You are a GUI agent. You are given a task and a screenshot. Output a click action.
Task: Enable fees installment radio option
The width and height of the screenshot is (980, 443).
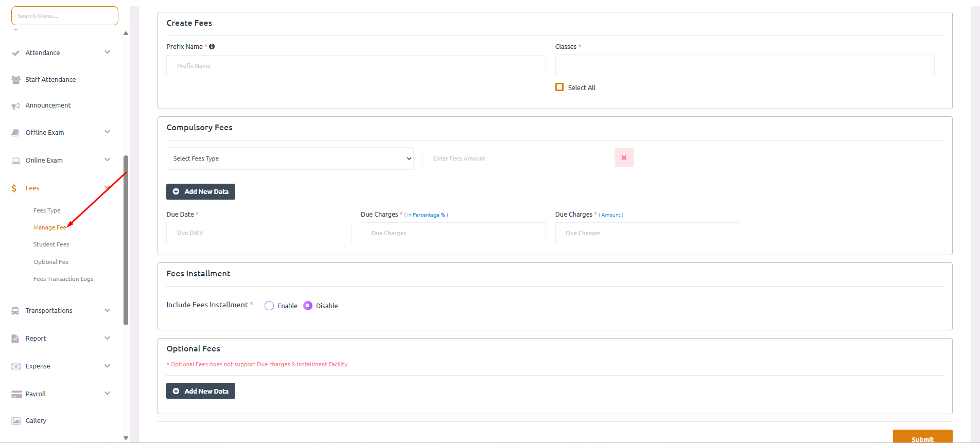pos(269,306)
